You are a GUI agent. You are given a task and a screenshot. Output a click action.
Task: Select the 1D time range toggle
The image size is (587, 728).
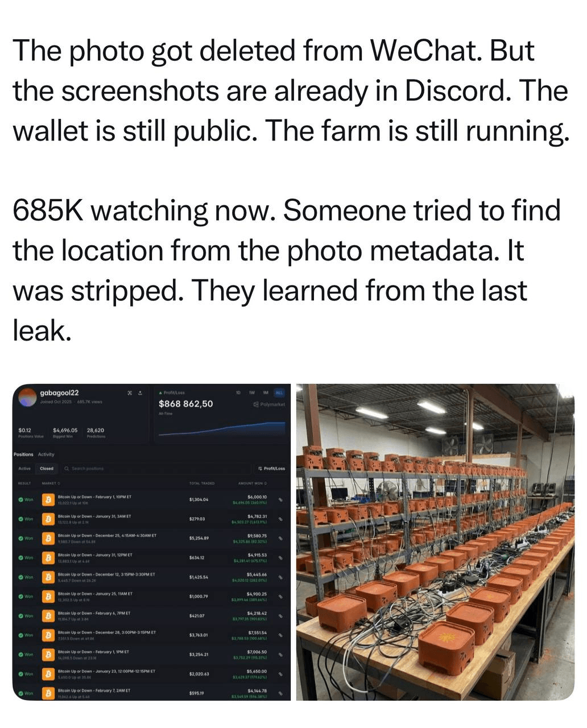[x=238, y=393]
